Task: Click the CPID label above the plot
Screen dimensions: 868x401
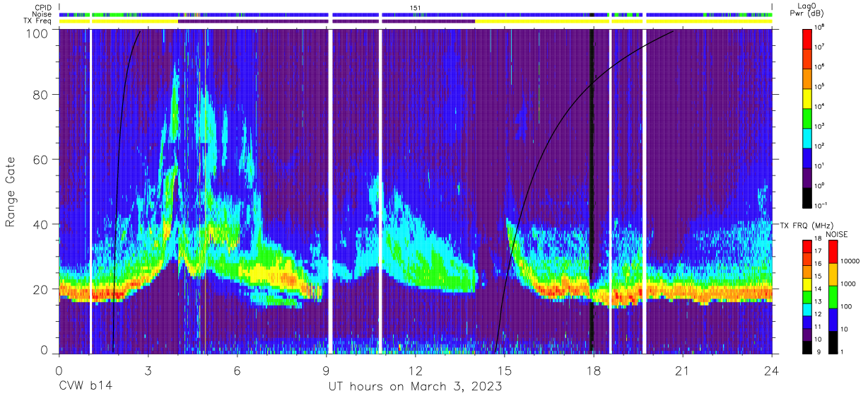Action: (x=43, y=7)
